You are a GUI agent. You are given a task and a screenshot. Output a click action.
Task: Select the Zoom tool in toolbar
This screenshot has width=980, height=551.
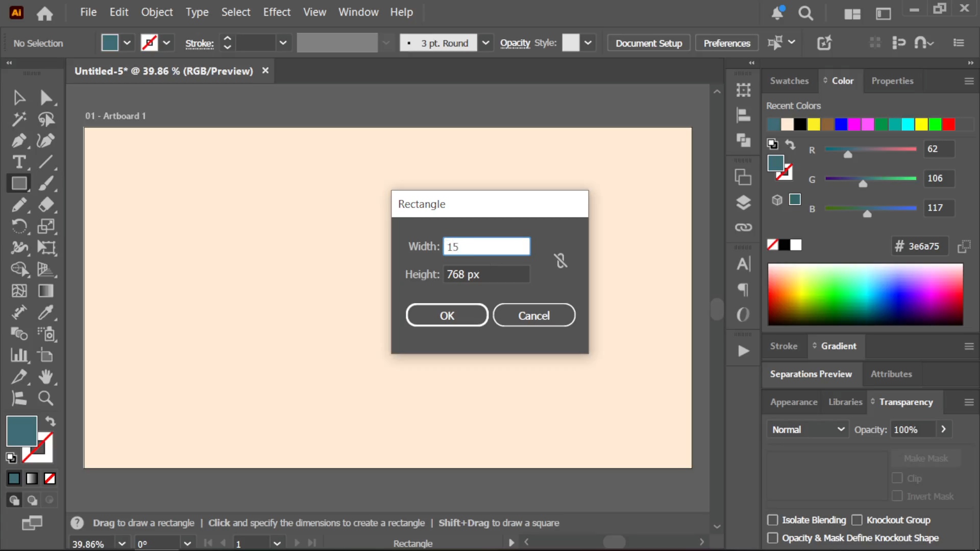click(x=46, y=398)
